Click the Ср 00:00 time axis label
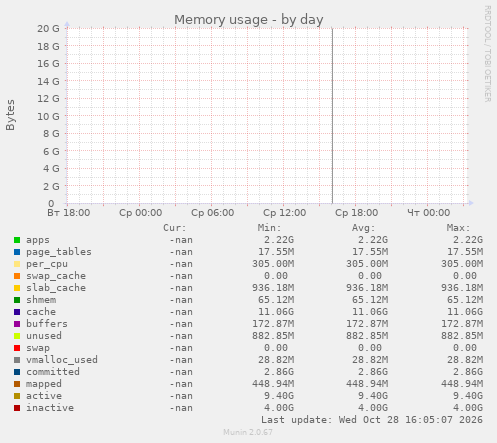This screenshot has height=443, width=497. 141,213
